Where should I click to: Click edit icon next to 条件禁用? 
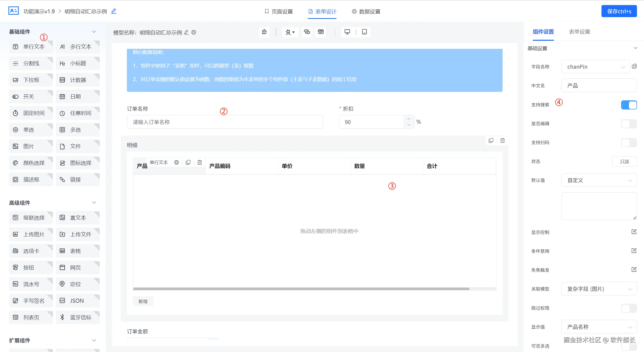tap(634, 251)
